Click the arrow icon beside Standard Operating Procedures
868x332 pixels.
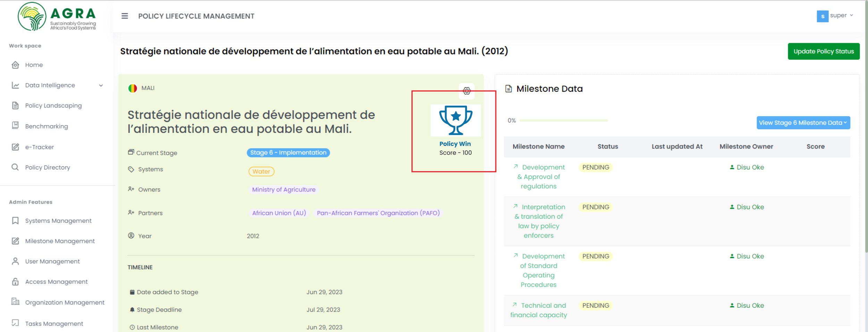516,255
